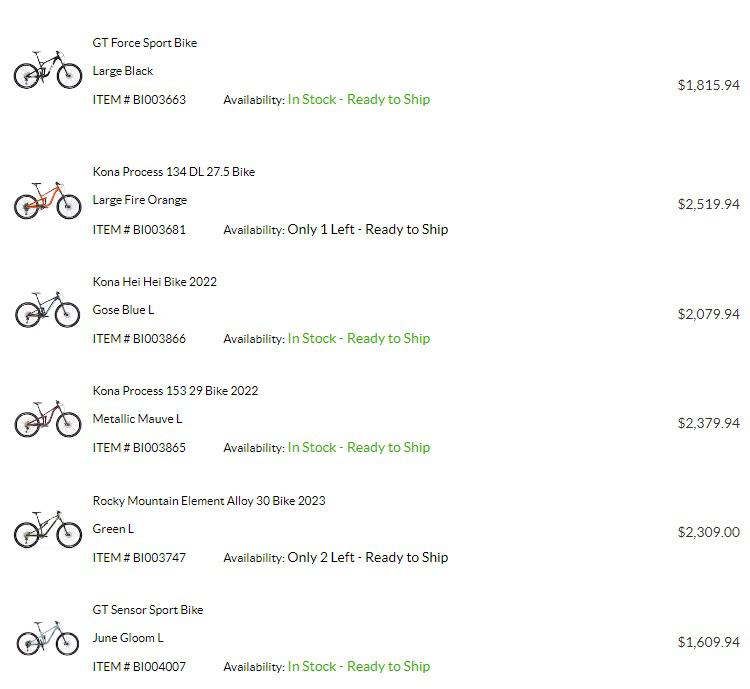The height and width of the screenshot is (689, 750).
Task: Select the Kona Hei Hei bike picture
Action: 48,309
